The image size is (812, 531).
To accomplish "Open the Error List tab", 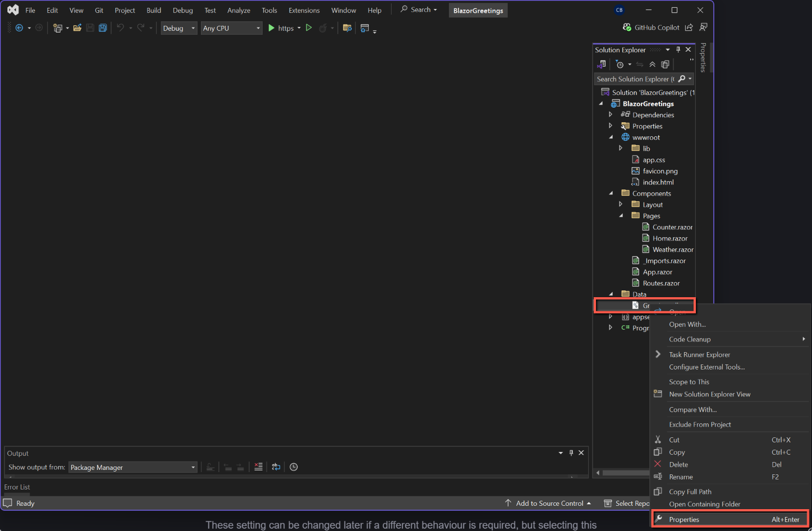I will tap(17, 487).
